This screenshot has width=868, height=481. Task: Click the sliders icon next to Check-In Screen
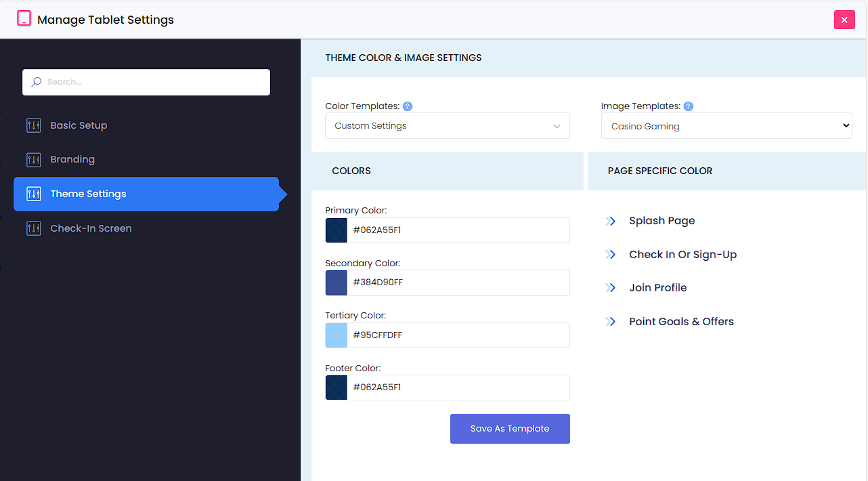pyautogui.click(x=34, y=228)
